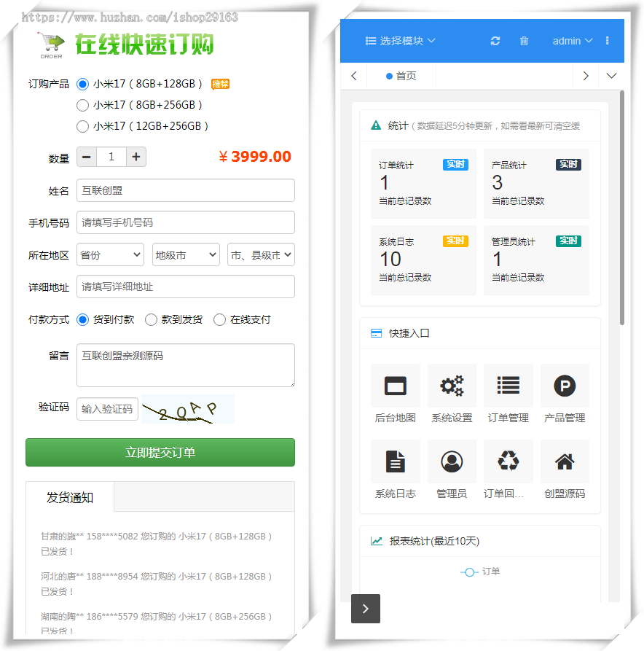This screenshot has height=651, width=644.
Task: Choose 货到付款 payment method
Action: 82,320
